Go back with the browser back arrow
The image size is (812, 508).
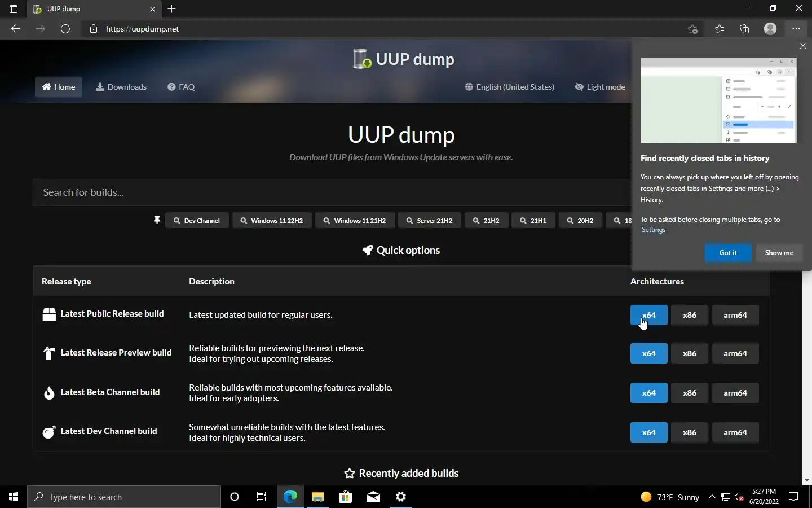pyautogui.click(x=16, y=29)
